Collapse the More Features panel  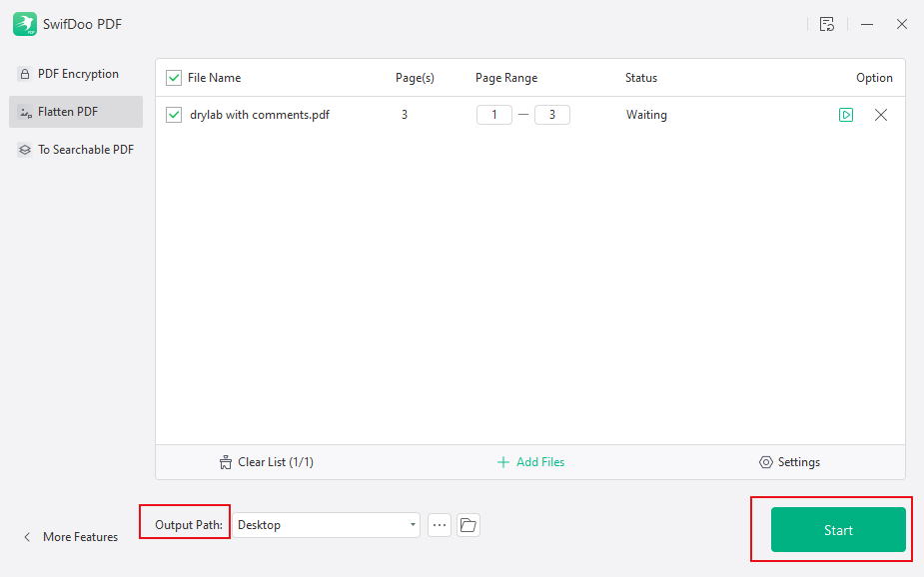pos(27,536)
